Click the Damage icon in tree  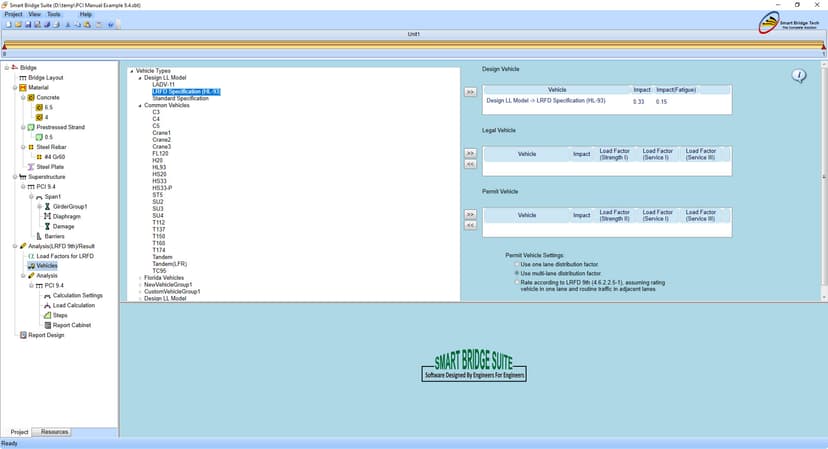pyautogui.click(x=48, y=227)
